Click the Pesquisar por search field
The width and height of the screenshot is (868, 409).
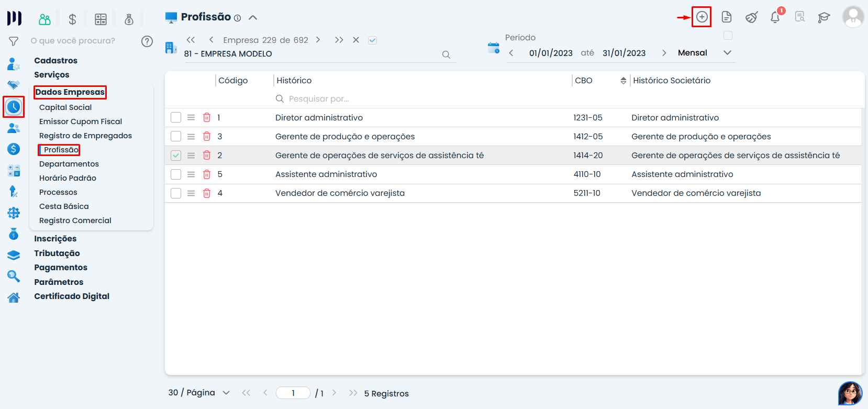[x=318, y=99]
